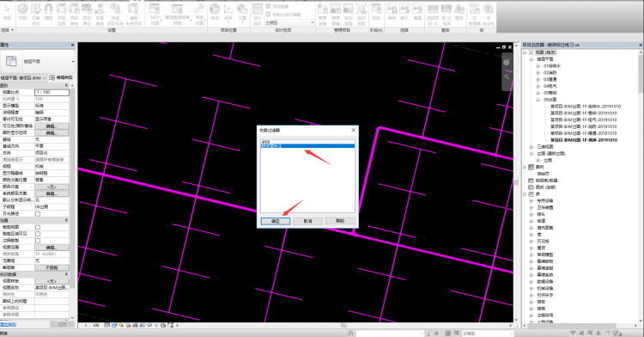Open Macro Security

pos(489,14)
